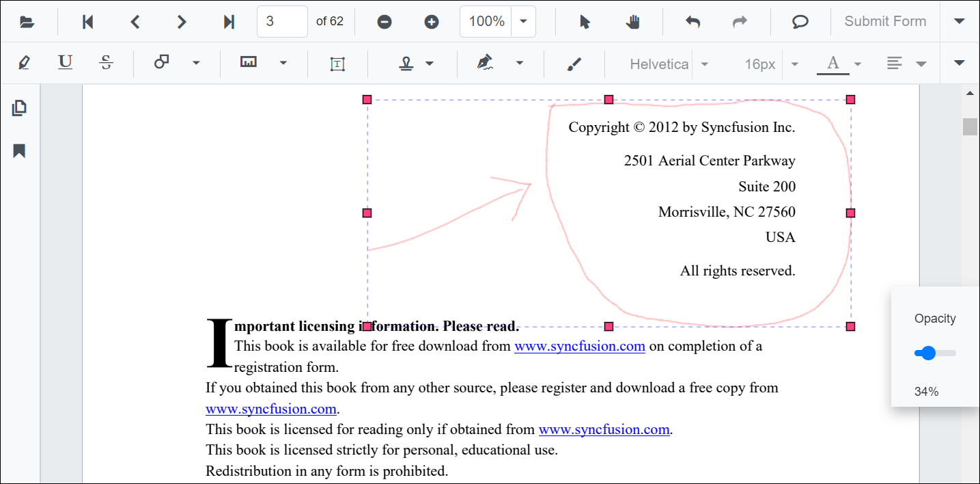Jump to the last page
Screen dimensions: 980x484
(x=229, y=22)
